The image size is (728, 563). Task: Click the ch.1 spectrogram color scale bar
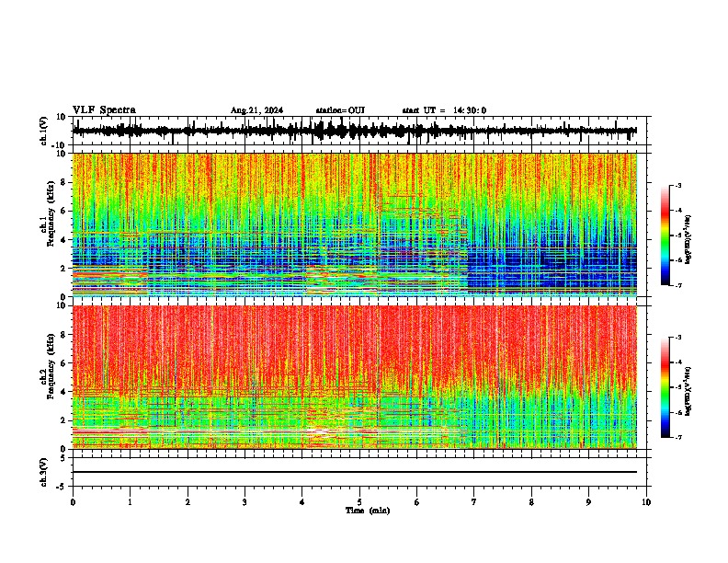665,235
